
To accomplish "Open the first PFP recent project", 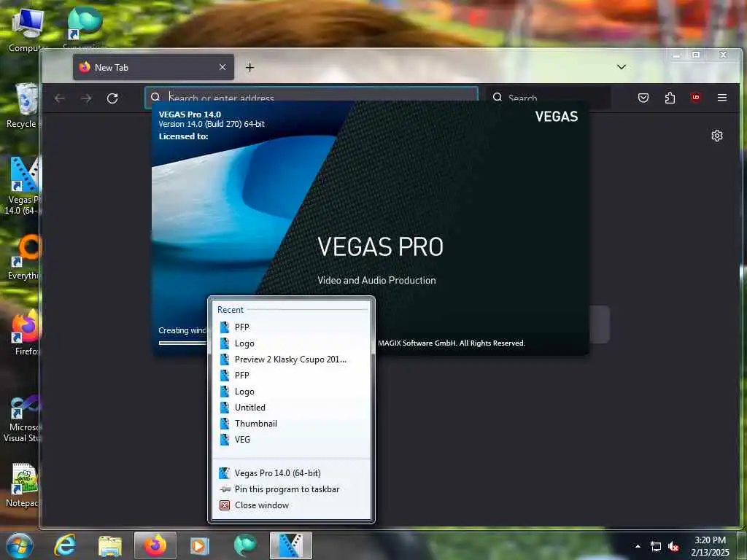I will pos(291,327).
